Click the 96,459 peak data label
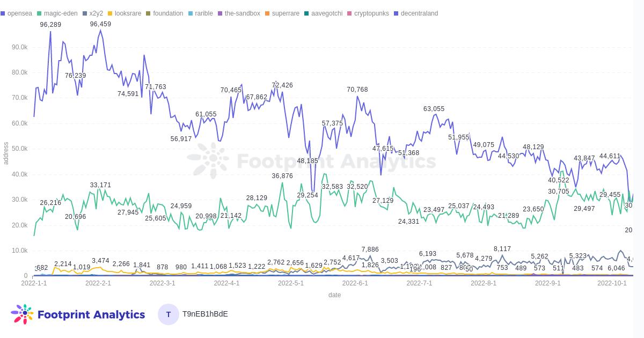The width and height of the screenshot is (644, 338). click(x=100, y=24)
